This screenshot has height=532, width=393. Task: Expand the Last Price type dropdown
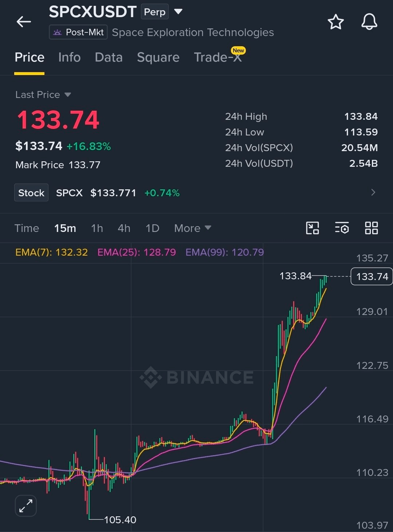pos(67,95)
